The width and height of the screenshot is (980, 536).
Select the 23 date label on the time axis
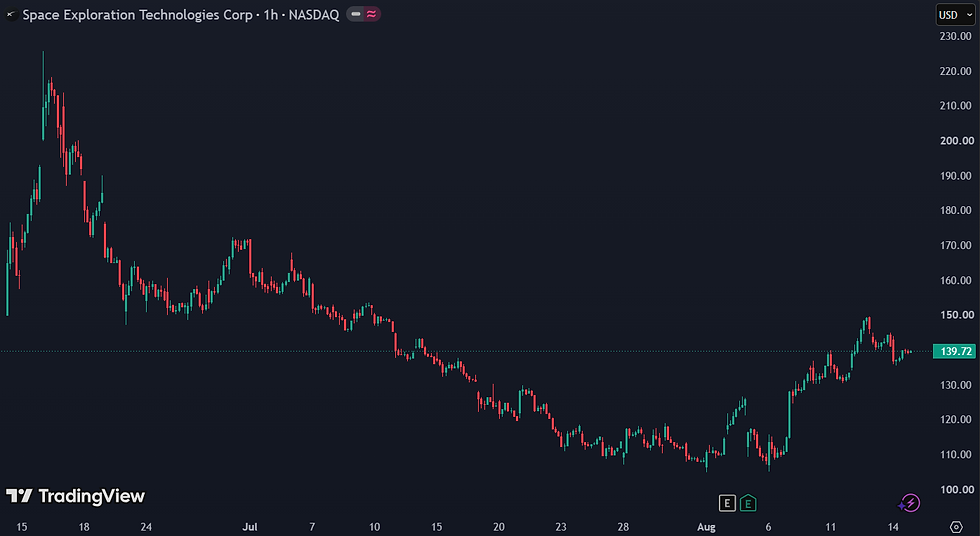(x=561, y=527)
